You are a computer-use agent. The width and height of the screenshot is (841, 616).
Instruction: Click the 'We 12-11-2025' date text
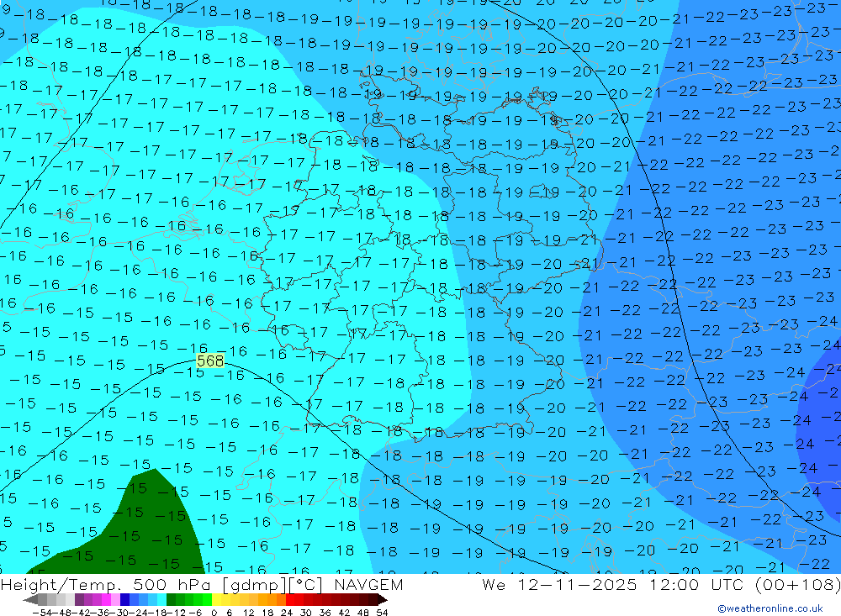559,584
